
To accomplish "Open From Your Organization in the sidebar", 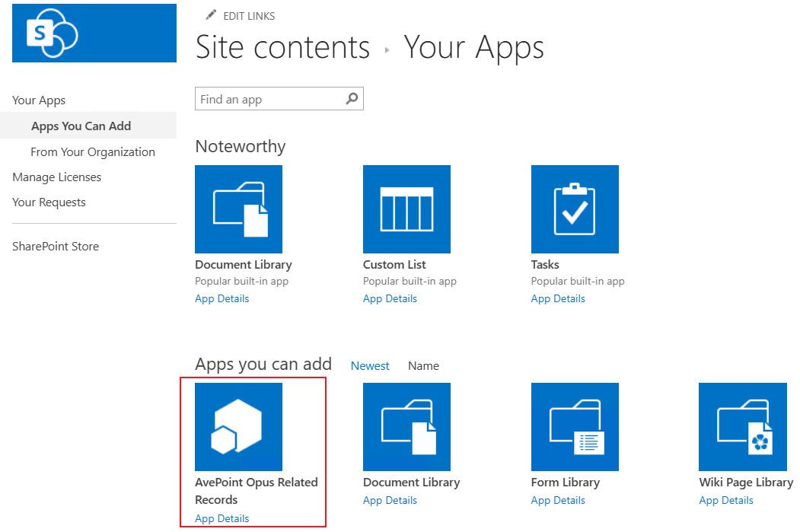I will click(92, 151).
